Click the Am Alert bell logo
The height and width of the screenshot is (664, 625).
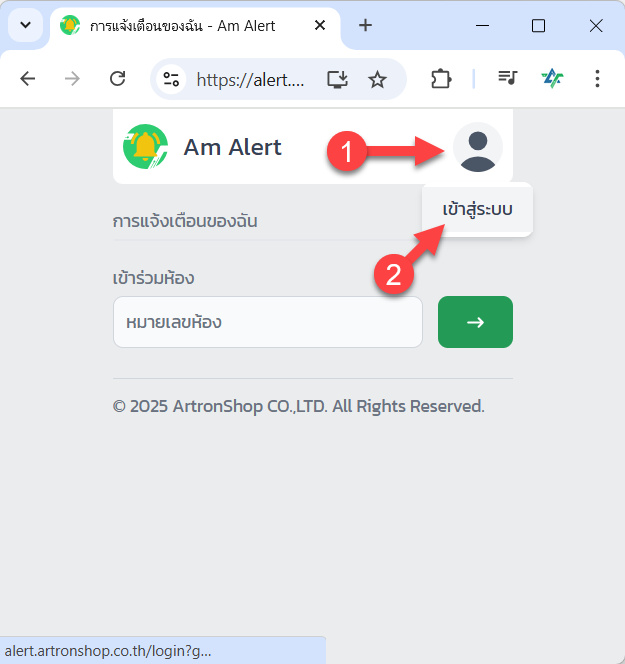point(145,147)
